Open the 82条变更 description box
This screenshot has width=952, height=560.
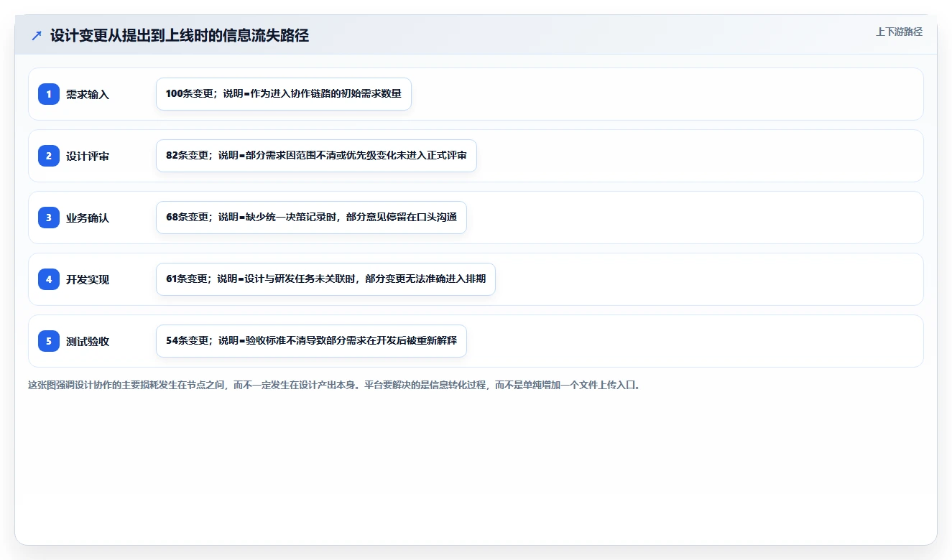(x=316, y=156)
